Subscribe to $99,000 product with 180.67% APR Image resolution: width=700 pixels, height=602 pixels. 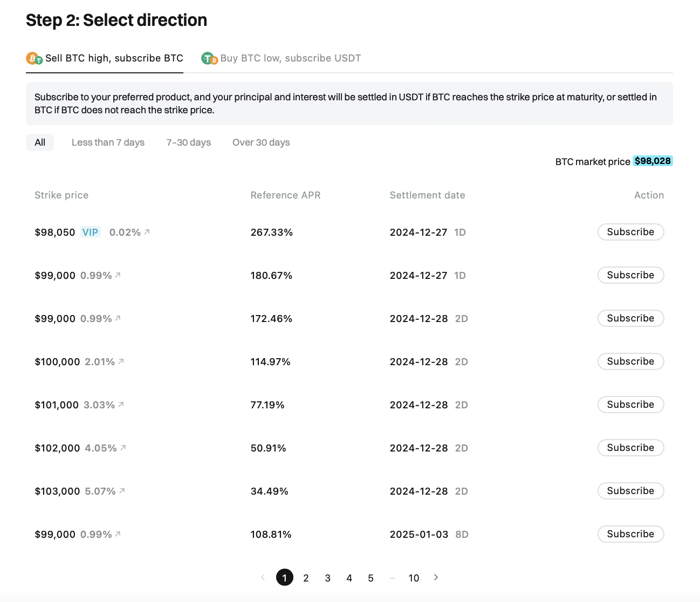[x=630, y=275]
